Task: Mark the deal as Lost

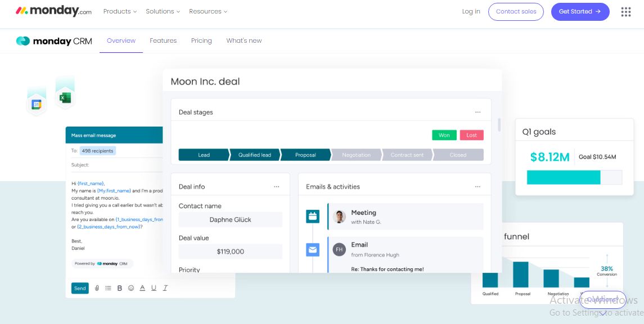Action: coord(471,135)
